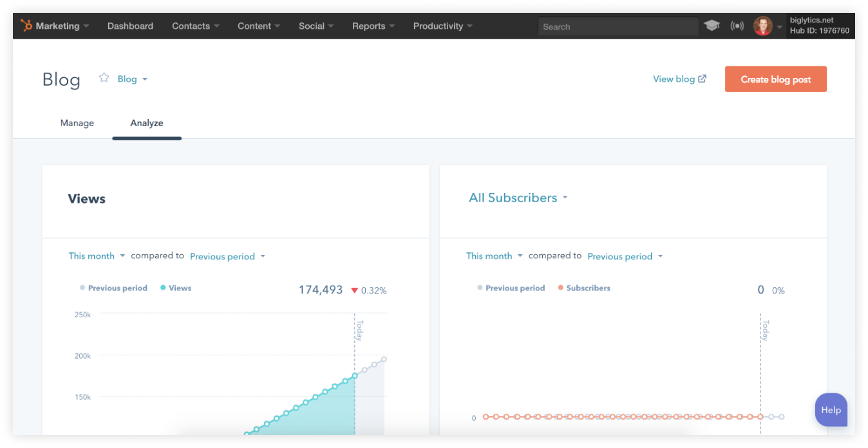
Task: Click the teal Views data point at Today
Action: pos(355,376)
